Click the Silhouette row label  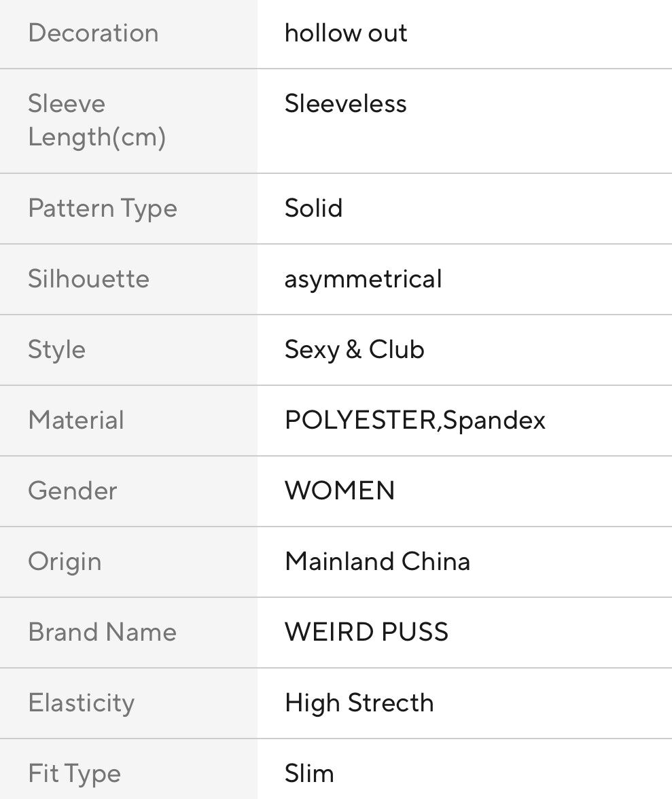pyautogui.click(x=88, y=279)
